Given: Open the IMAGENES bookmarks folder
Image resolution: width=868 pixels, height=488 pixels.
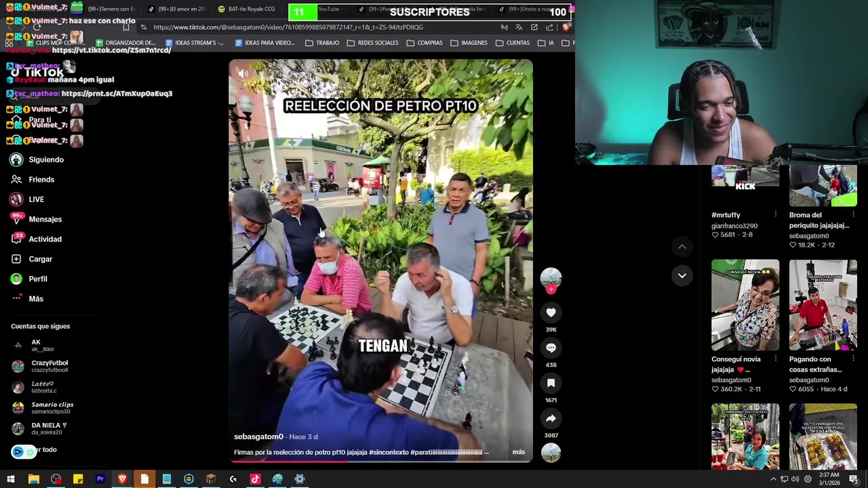Looking at the screenshot, I should point(469,43).
